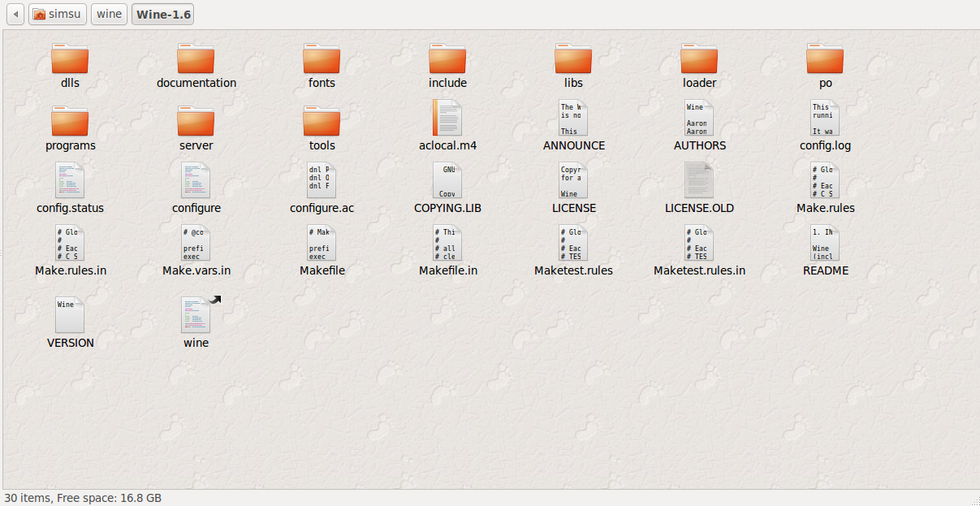Viewport: 980px width, 506px height.
Task: Open the programs folder icon
Action: [70, 120]
